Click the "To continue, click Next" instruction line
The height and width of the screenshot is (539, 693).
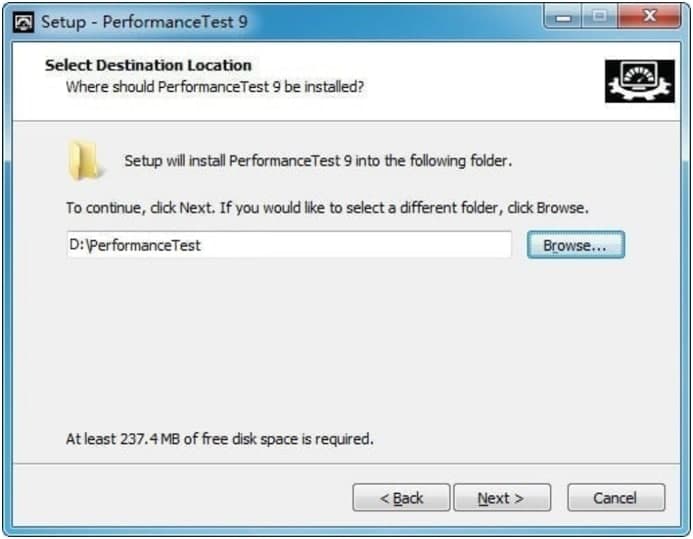(327, 208)
